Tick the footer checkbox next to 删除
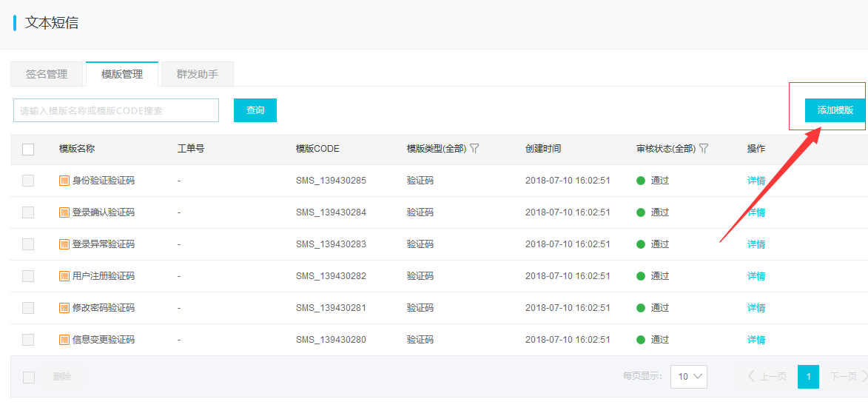 [x=29, y=377]
